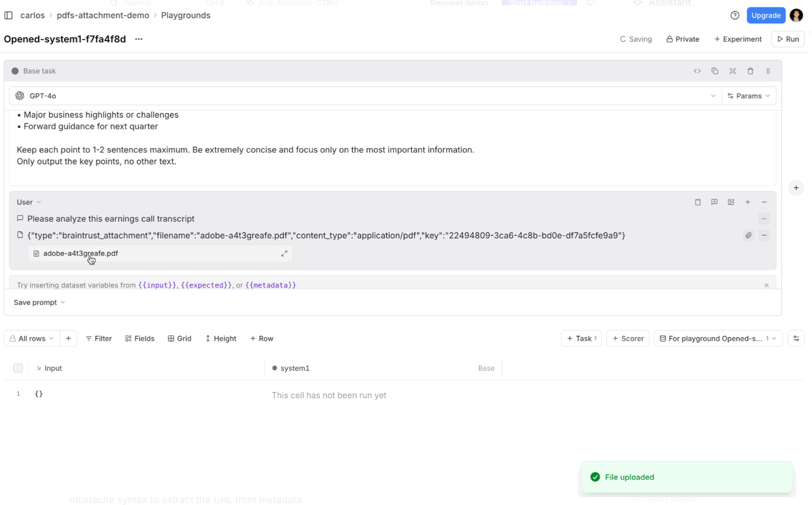Click the speech bubble plus icon in User header
Image resolution: width=812 pixels, height=505 pixels.
[714, 202]
